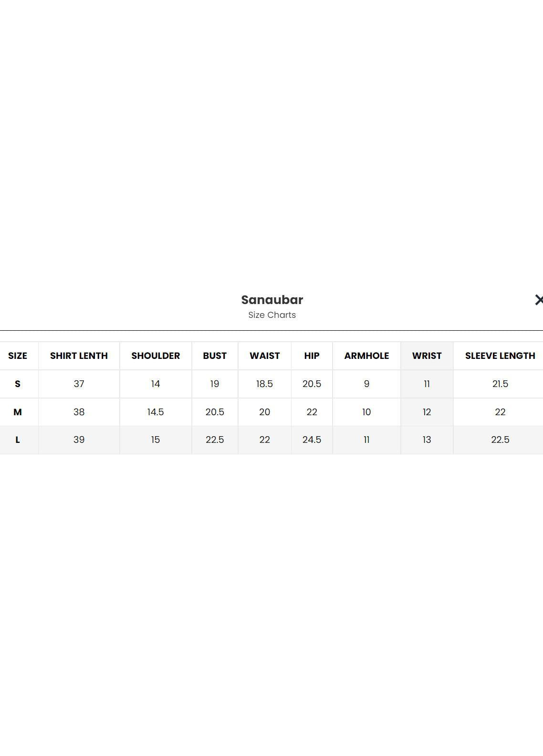
Task: Select the M size row label
Action: tap(18, 412)
